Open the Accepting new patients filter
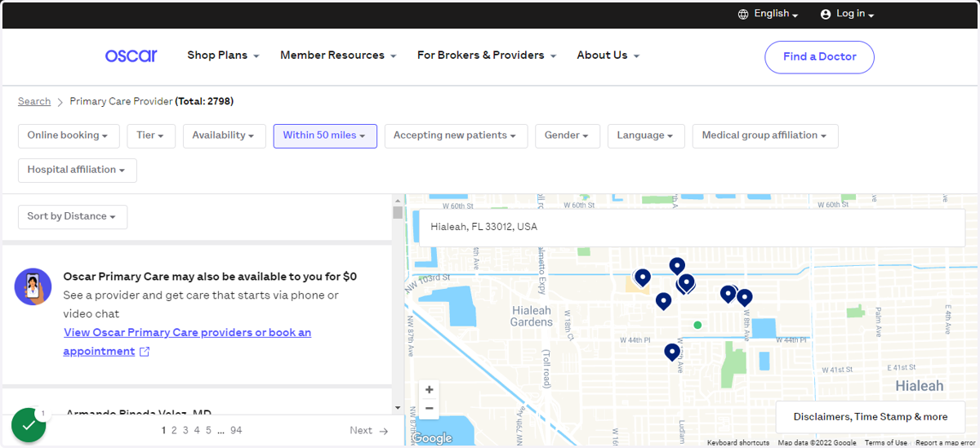The width and height of the screenshot is (980, 448). pyautogui.click(x=456, y=135)
